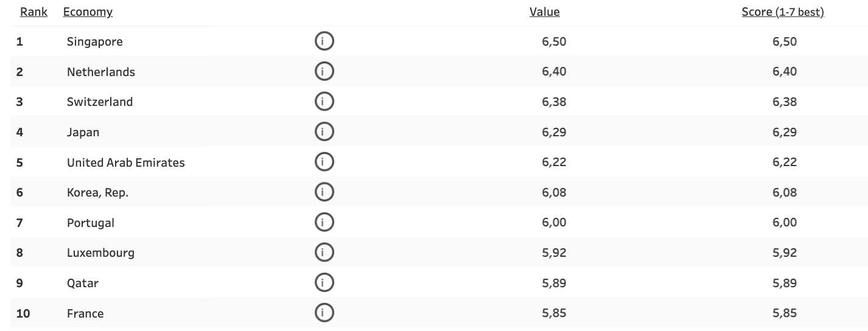868x331 pixels.
Task: Sort table by Rank header
Action: tap(33, 12)
